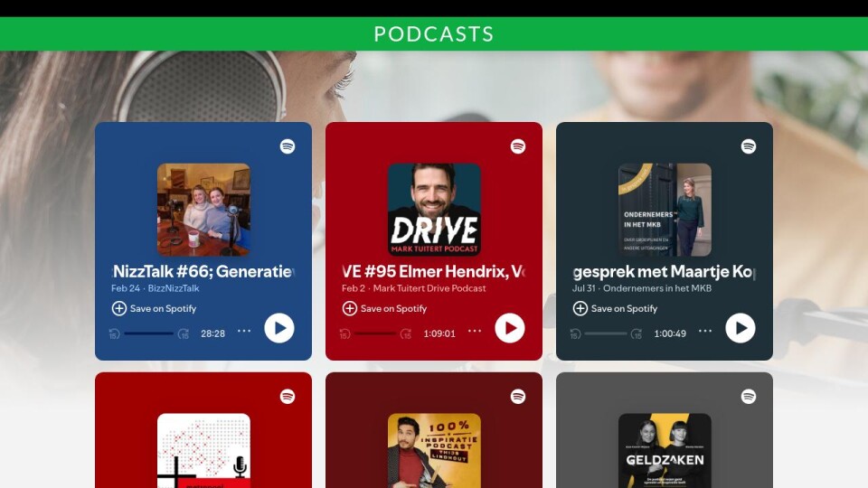Skip forward 15 seconds on BizzNizzTalk episode
Screen dimensions: 868x488
pos(184,333)
